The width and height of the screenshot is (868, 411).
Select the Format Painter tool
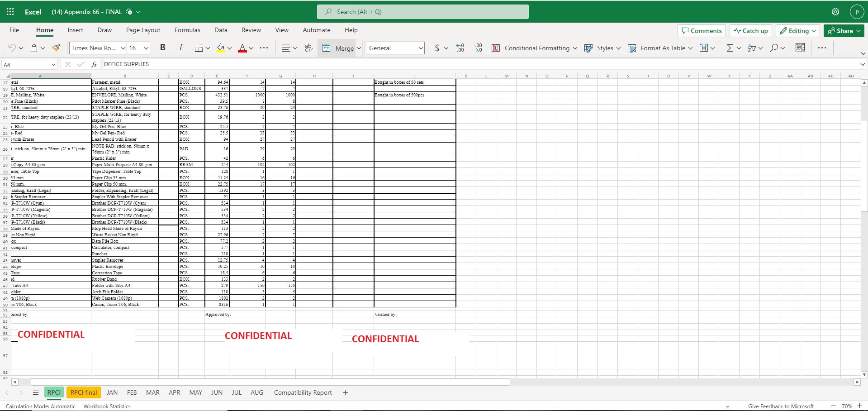click(x=56, y=48)
